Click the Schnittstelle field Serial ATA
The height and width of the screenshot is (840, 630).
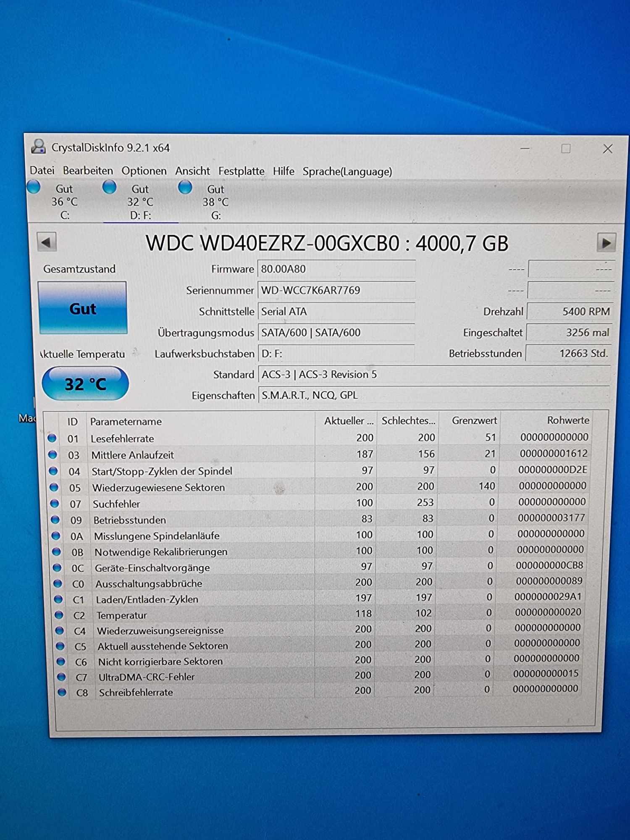point(336,312)
